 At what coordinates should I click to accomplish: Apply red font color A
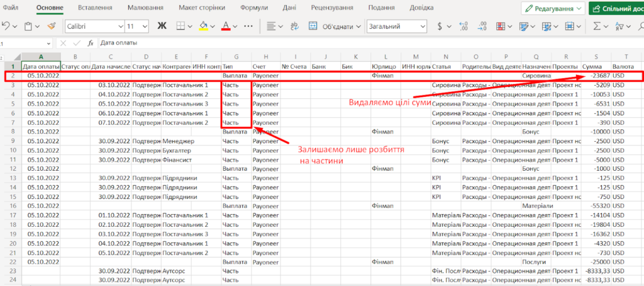[x=226, y=26]
